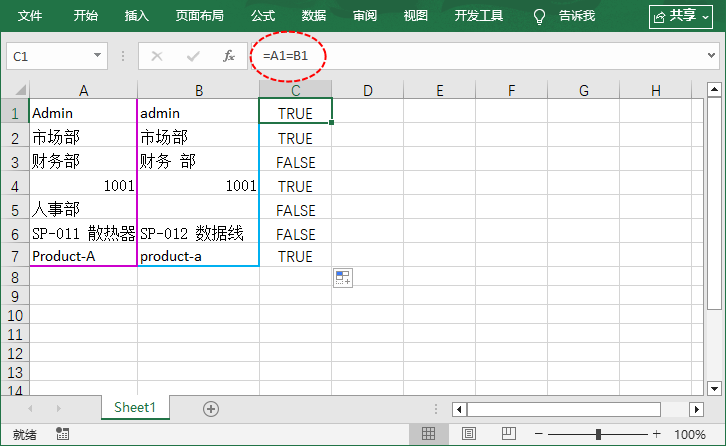726x446 pixels.
Task: Click the confirm checkmark icon in formula bar
Action: pyautogui.click(x=193, y=57)
